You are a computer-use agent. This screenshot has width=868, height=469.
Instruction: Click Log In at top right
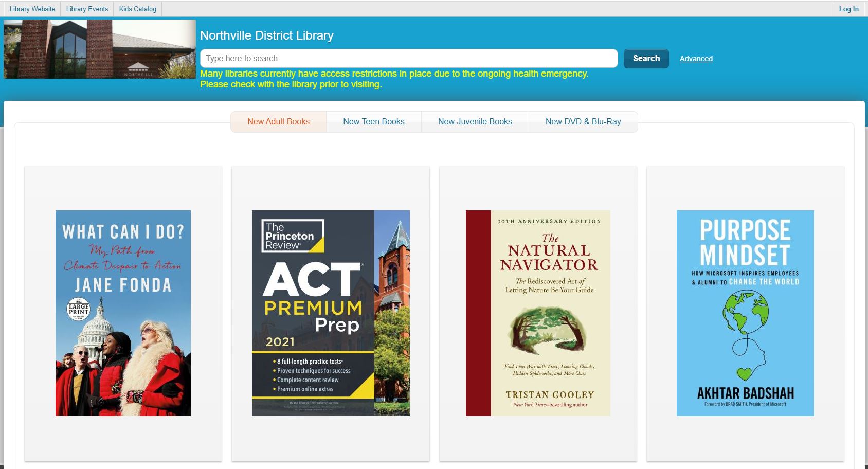(x=848, y=9)
